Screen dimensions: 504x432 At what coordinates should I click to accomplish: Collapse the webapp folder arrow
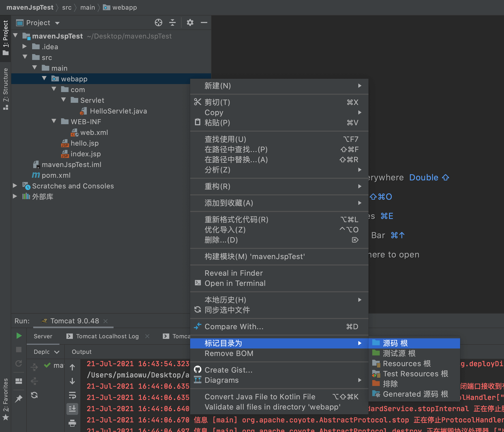click(44, 78)
